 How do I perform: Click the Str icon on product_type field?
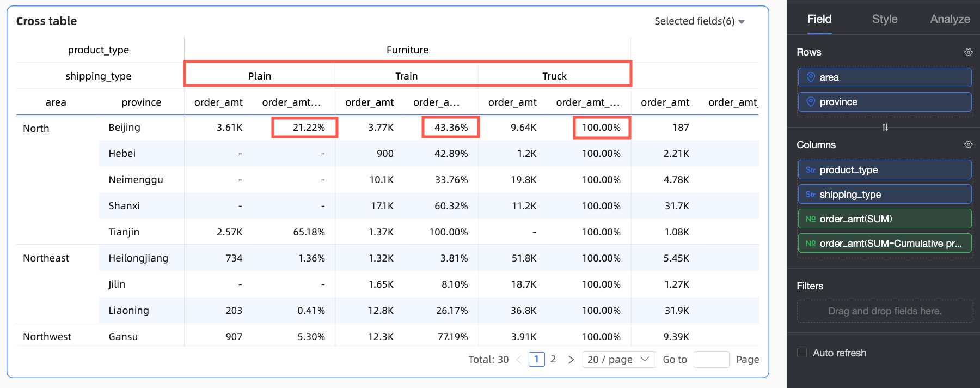pos(811,170)
